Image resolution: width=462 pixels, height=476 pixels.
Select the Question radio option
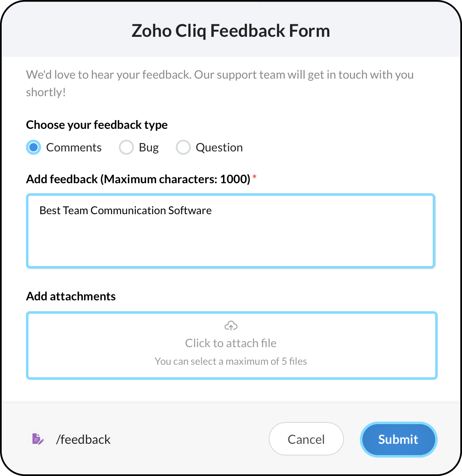pos(183,147)
